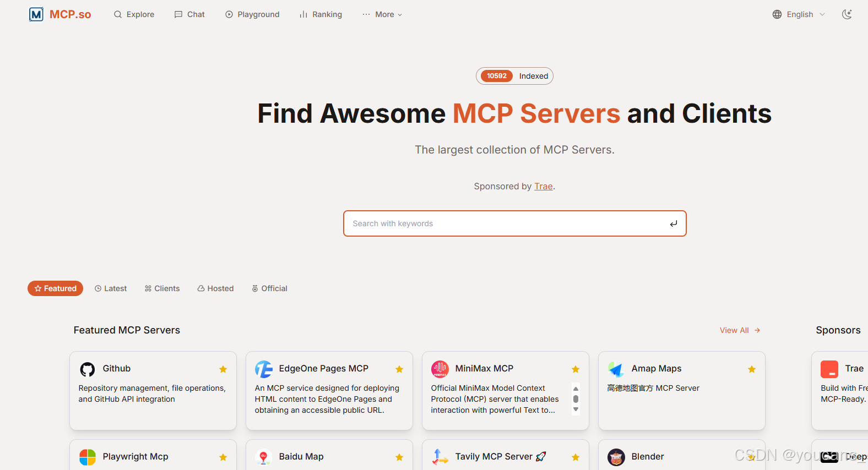Image resolution: width=868 pixels, height=470 pixels.
Task: Open the Trae sponsor link
Action: 543,186
